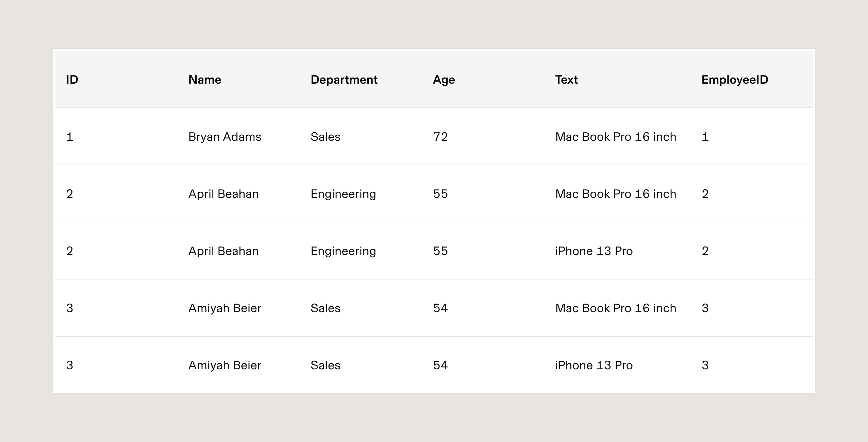Image resolution: width=868 pixels, height=442 pixels.
Task: Select the Age column header
Action: pyautogui.click(x=444, y=80)
